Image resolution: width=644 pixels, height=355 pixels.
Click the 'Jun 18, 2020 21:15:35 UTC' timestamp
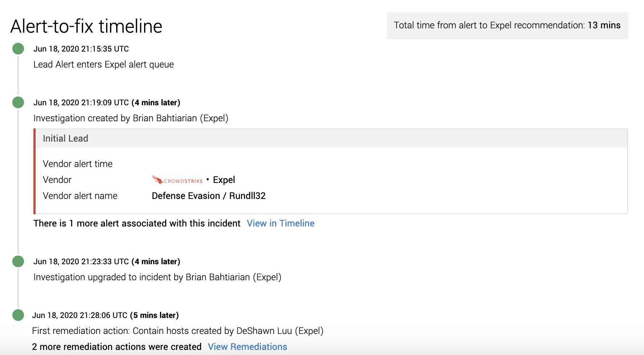click(x=81, y=49)
